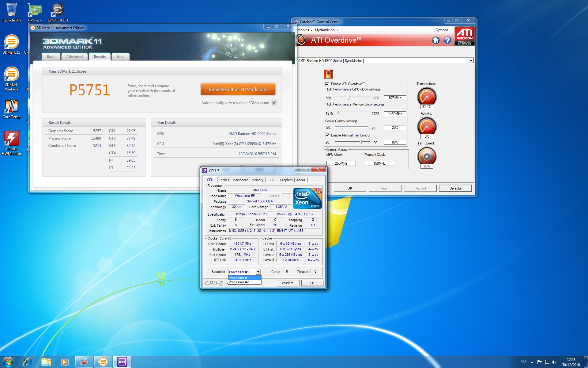Click the red Overdrive emblem beside ATI Overdrive title
Screen dimensions: 588x368
click(301, 40)
